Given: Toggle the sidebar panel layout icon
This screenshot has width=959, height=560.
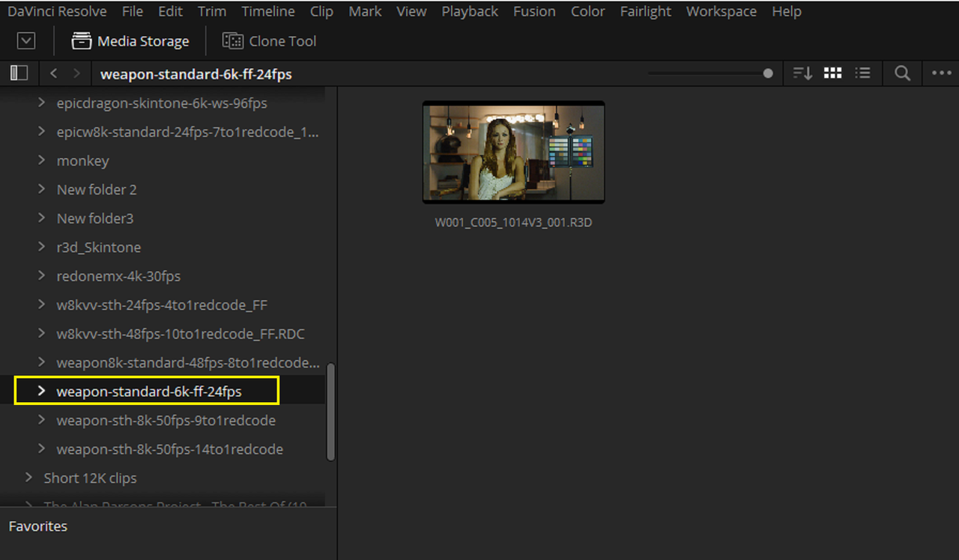Looking at the screenshot, I should [19, 73].
